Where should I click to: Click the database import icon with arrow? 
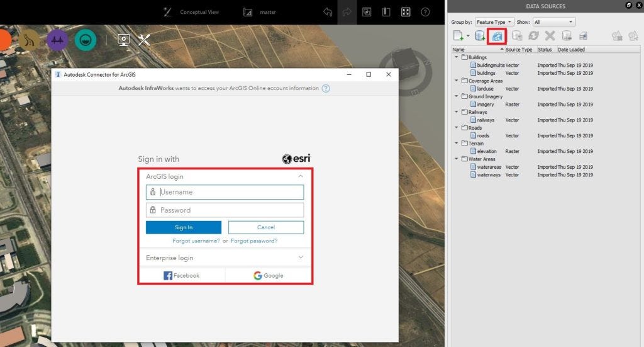point(567,36)
